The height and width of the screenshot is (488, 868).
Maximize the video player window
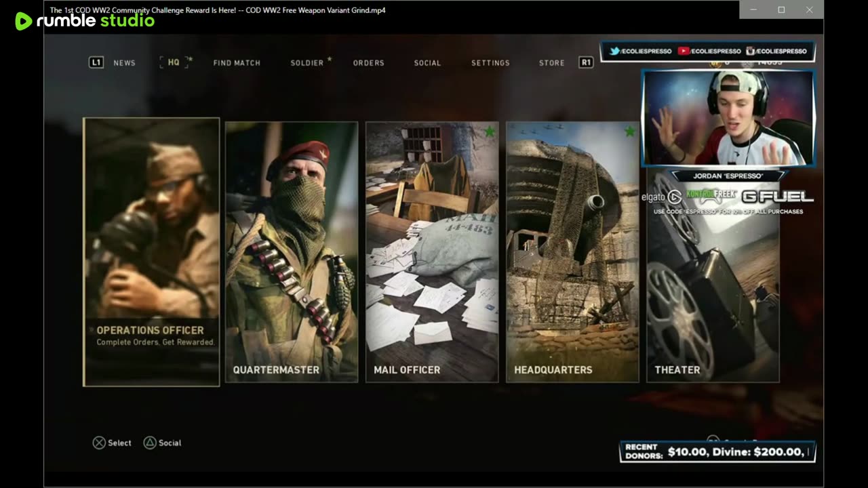pyautogui.click(x=781, y=9)
